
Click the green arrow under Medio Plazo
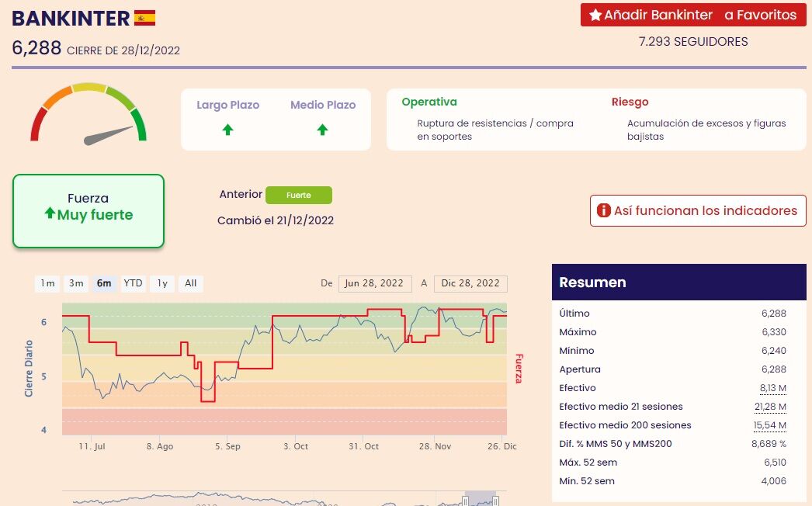pos(323,130)
